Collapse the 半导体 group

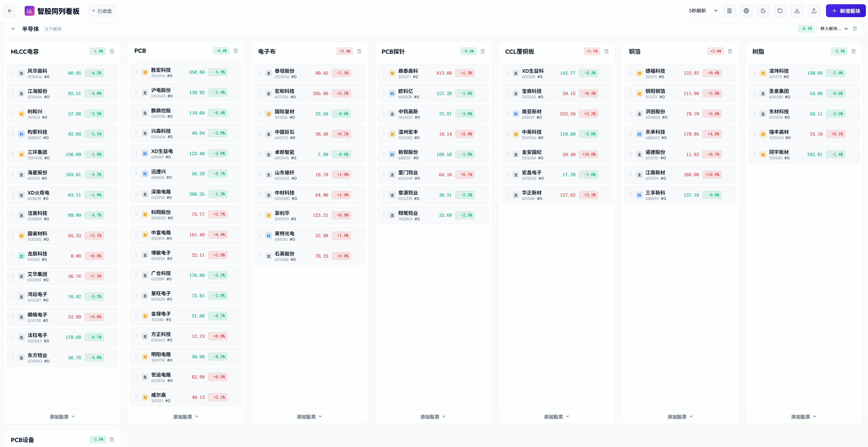(x=13, y=29)
